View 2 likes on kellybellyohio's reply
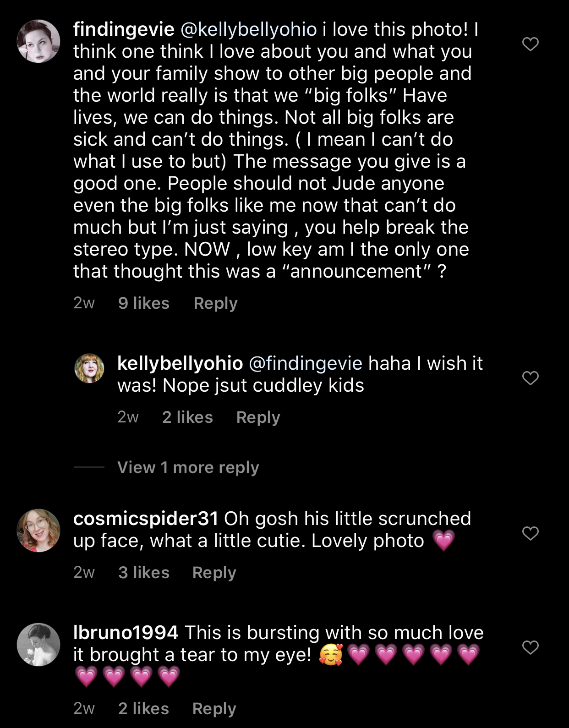The height and width of the screenshot is (728, 569). [187, 417]
